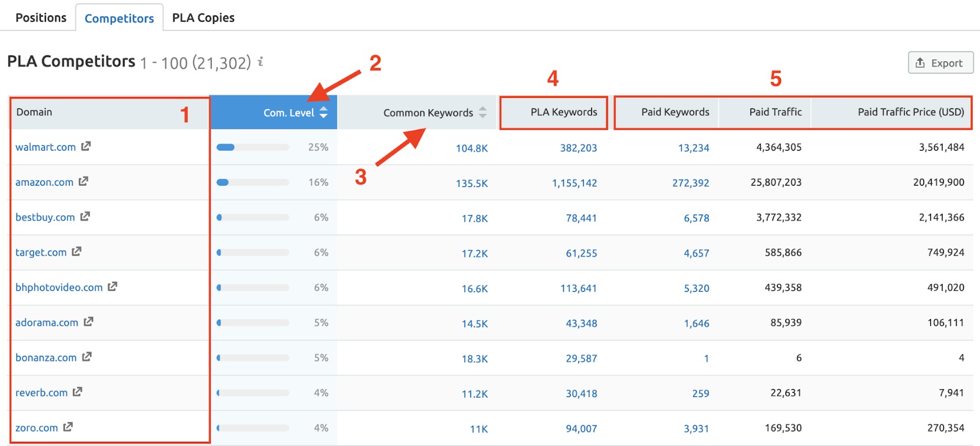Open bhphotovideo.com common keywords 16.6K
This screenshot has height=446, width=980.
(x=475, y=288)
